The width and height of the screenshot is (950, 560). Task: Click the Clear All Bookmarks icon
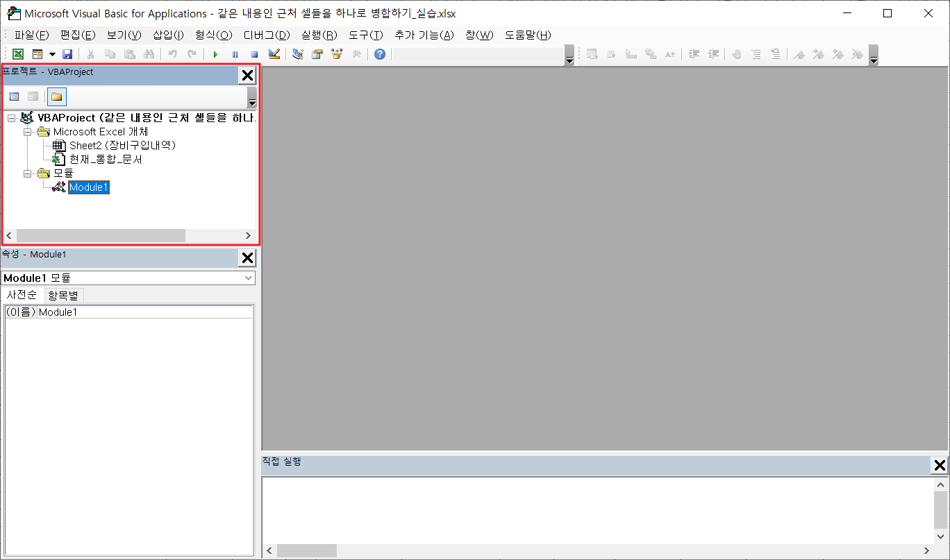(858, 54)
